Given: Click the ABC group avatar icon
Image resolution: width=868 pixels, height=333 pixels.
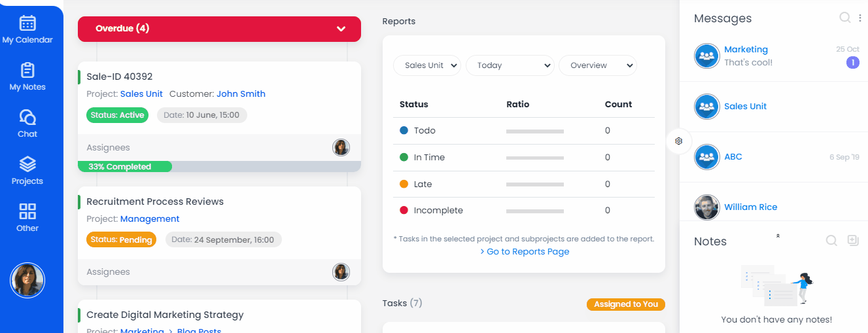Looking at the screenshot, I should point(706,157).
